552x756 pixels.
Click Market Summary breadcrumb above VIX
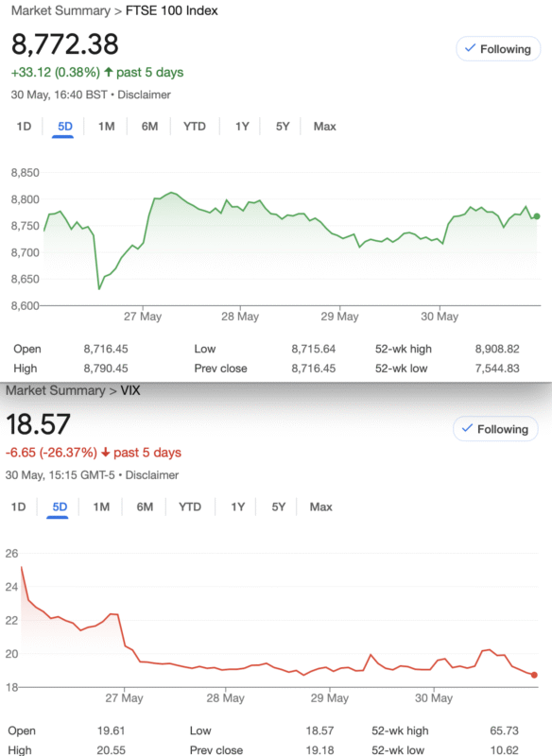[x=56, y=390]
